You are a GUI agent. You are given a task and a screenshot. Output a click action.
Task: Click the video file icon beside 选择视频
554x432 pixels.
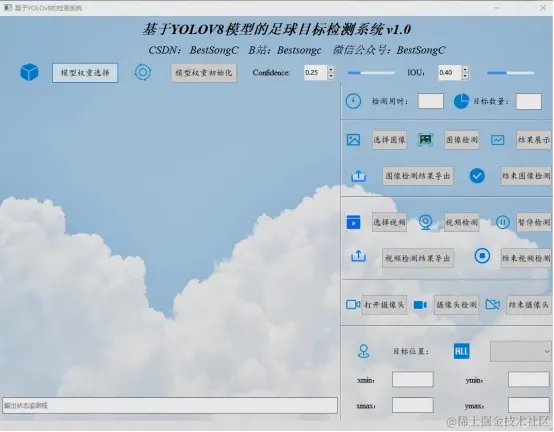click(x=353, y=222)
